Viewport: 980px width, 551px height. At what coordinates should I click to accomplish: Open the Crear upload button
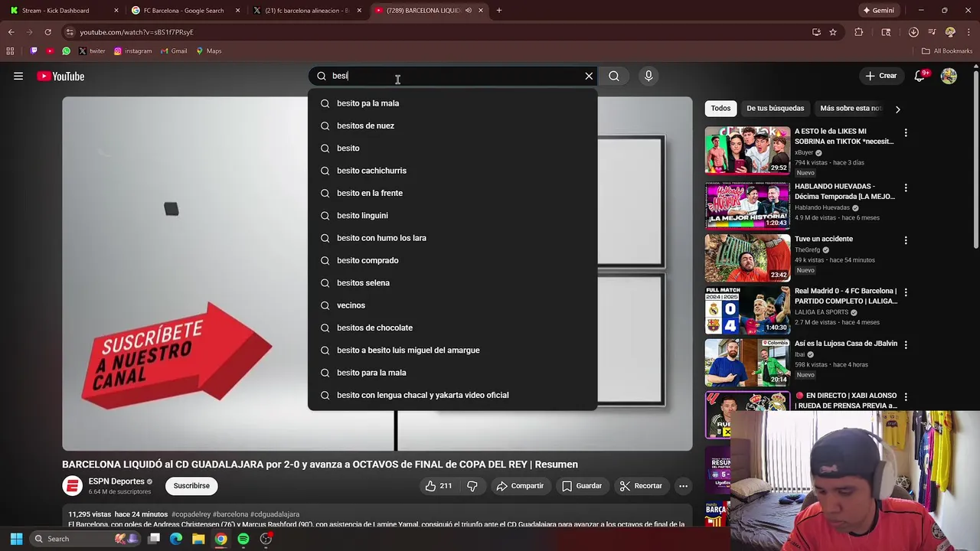(881, 76)
